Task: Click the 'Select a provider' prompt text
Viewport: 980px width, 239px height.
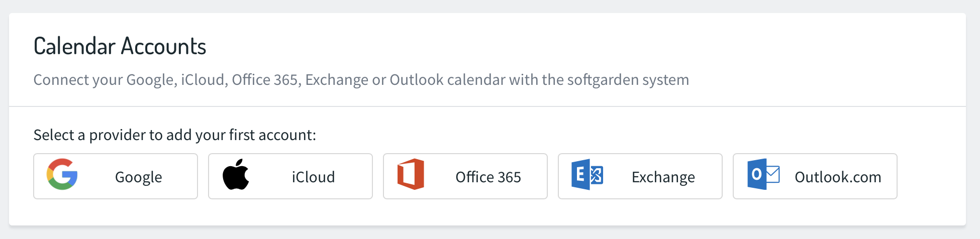Action: [x=174, y=135]
